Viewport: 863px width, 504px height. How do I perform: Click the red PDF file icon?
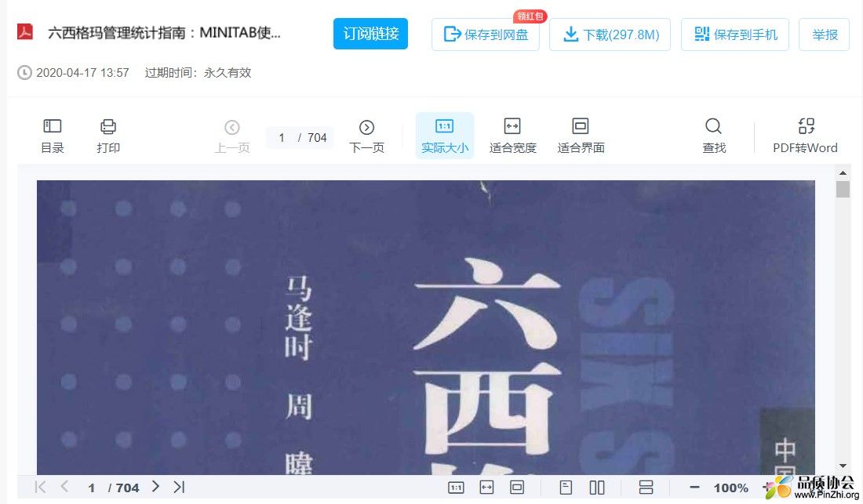[x=25, y=32]
